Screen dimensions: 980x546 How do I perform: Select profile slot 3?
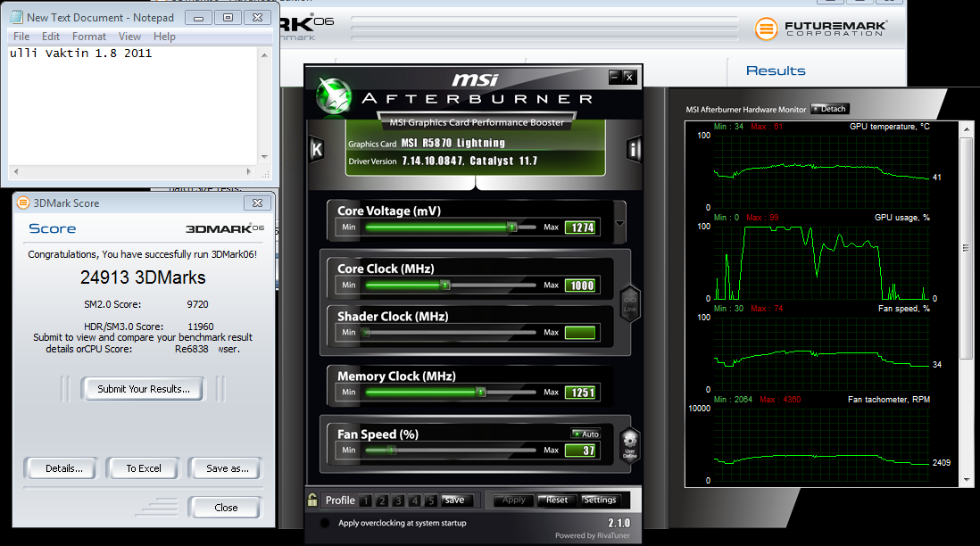(399, 500)
